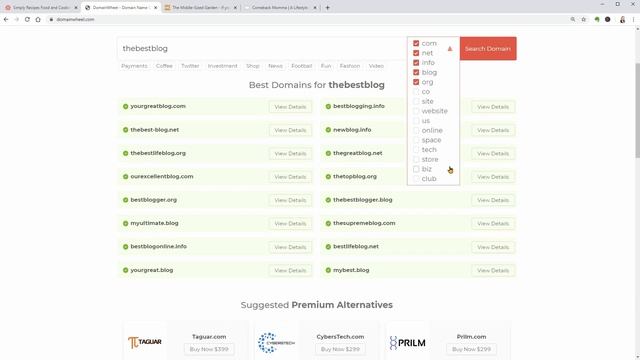View Details for mybest.blog

click(493, 270)
